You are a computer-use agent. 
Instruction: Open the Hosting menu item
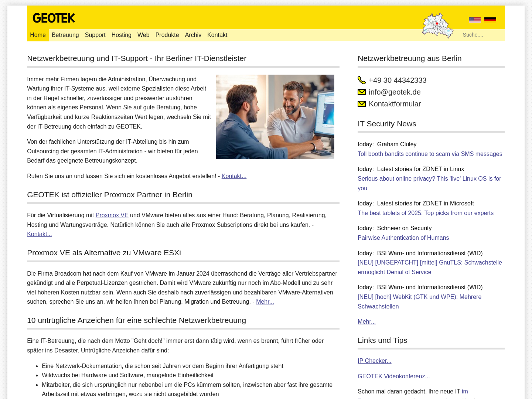[x=122, y=35]
